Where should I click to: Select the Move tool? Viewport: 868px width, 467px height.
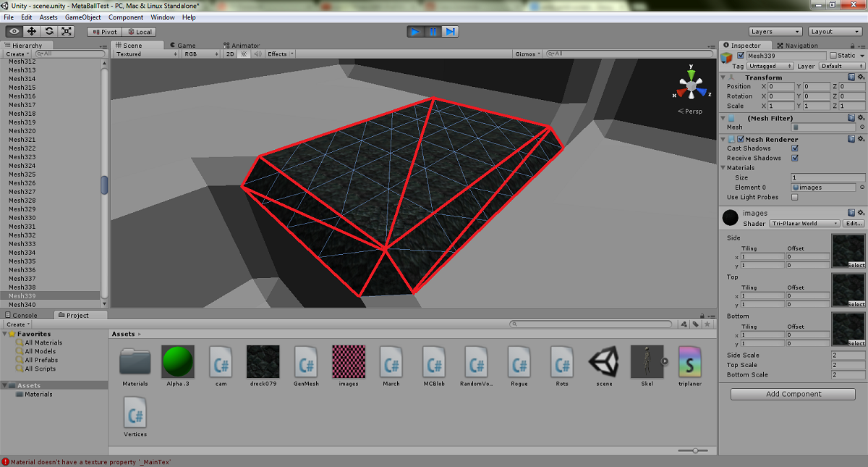coord(32,31)
